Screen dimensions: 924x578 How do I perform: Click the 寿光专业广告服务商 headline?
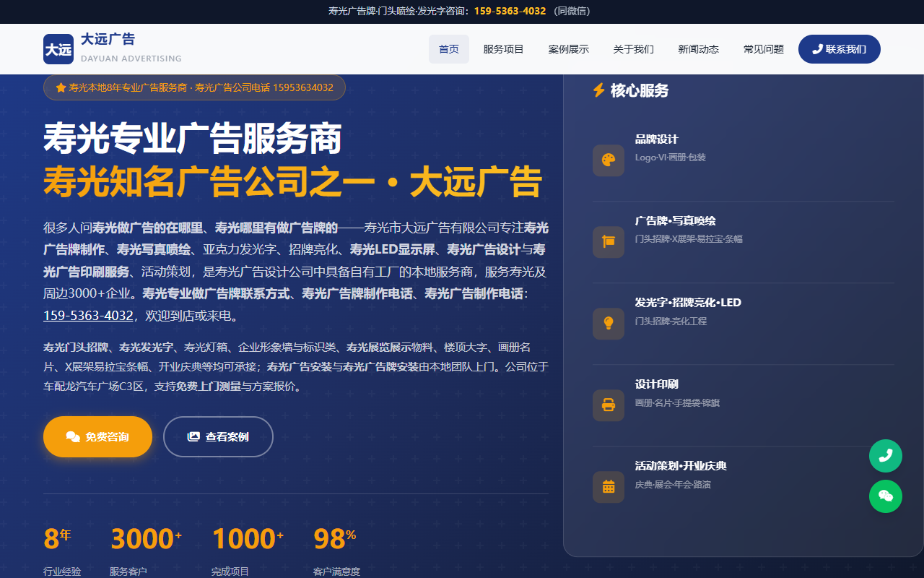193,138
